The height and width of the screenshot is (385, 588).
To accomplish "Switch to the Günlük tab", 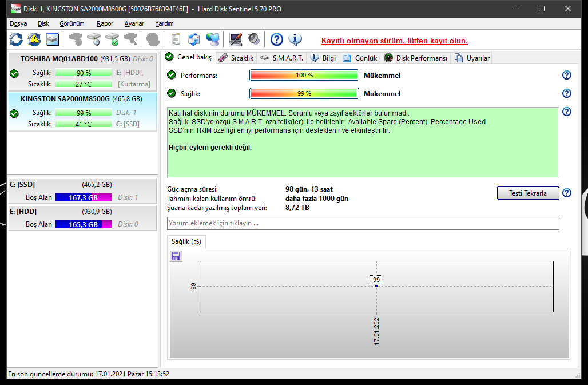I will click(360, 58).
